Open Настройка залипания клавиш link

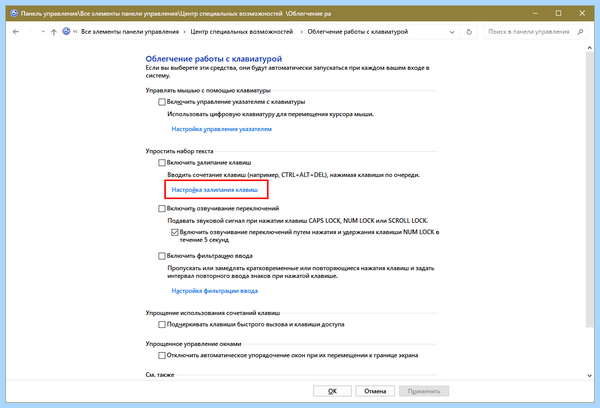(x=215, y=190)
